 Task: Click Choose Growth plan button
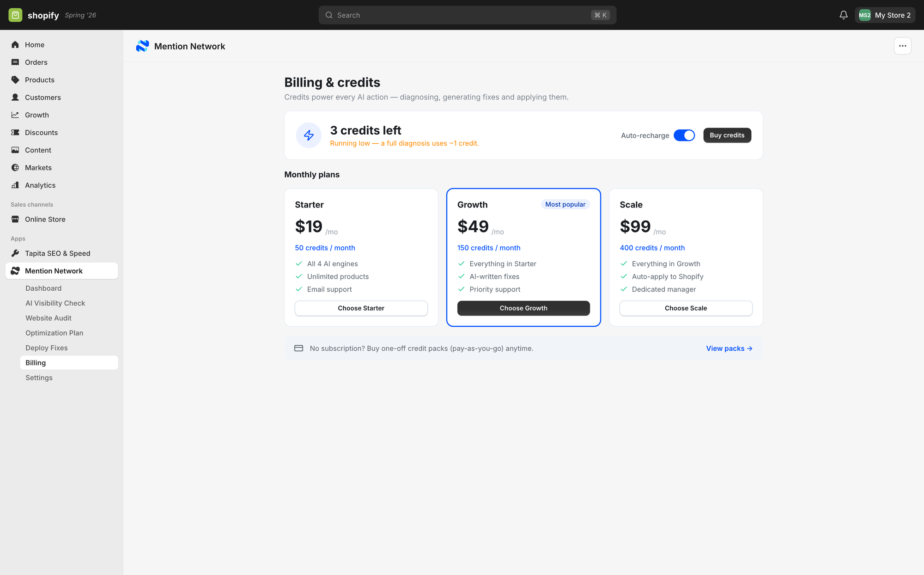(x=523, y=308)
